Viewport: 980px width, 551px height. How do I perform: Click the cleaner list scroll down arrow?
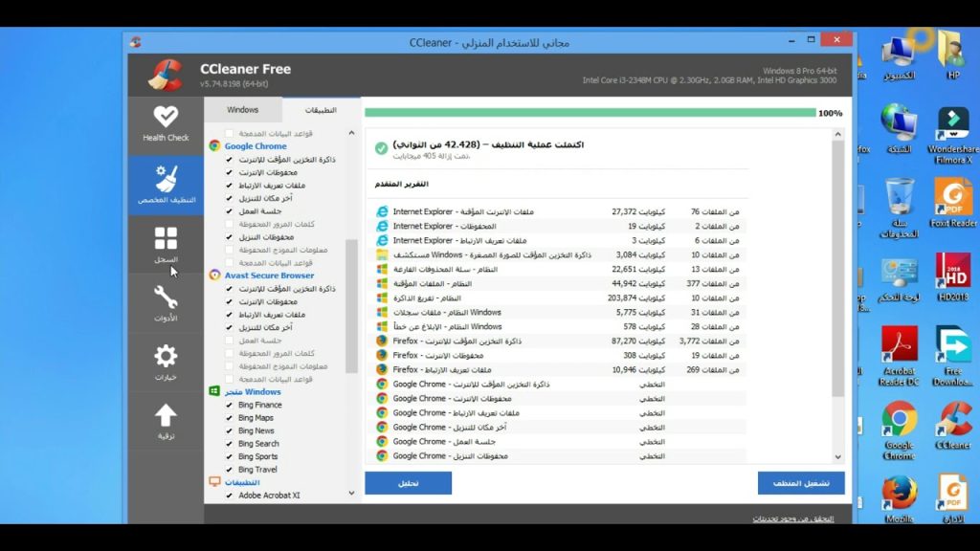pyautogui.click(x=351, y=493)
